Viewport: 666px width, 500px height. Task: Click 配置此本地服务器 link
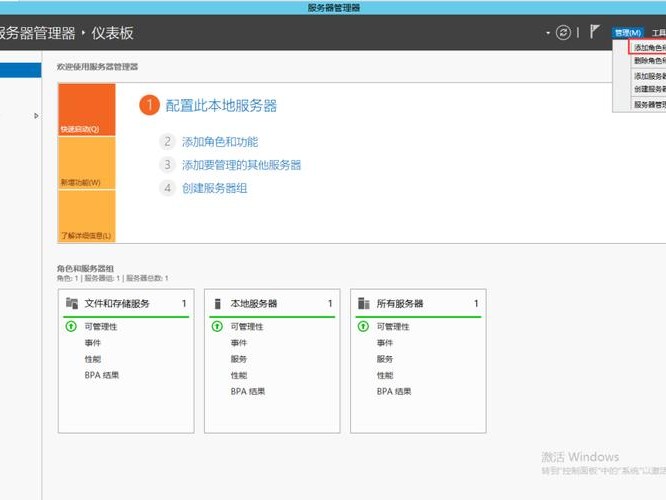221,105
